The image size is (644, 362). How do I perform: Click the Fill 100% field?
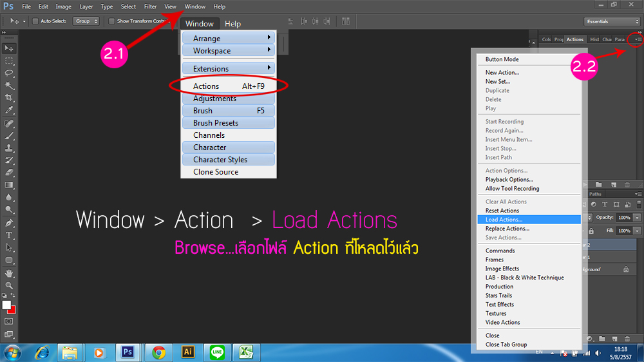click(624, 231)
